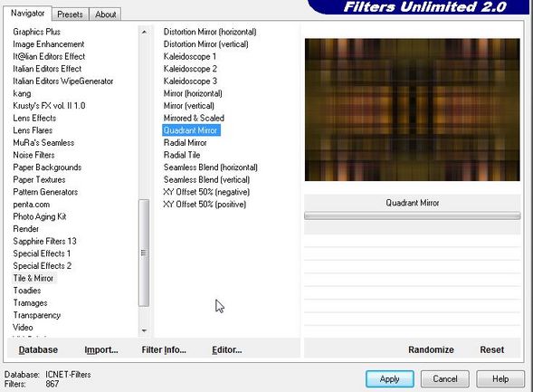Click the Quadrant Mirror preview image
Image resolution: width=533 pixels, height=392 pixels.
point(412,110)
